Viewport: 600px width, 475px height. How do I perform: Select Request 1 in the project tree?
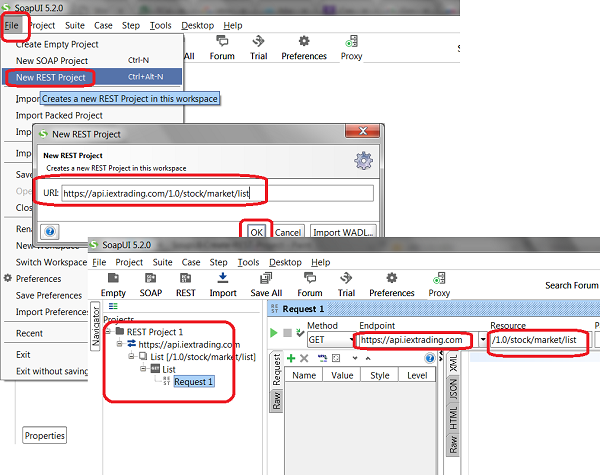(193, 381)
